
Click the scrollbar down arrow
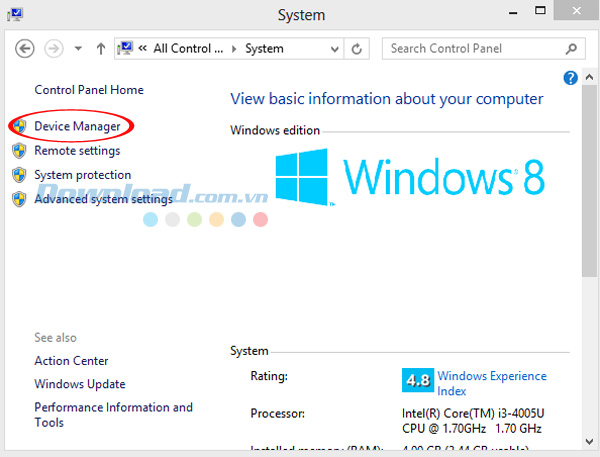[x=589, y=442]
